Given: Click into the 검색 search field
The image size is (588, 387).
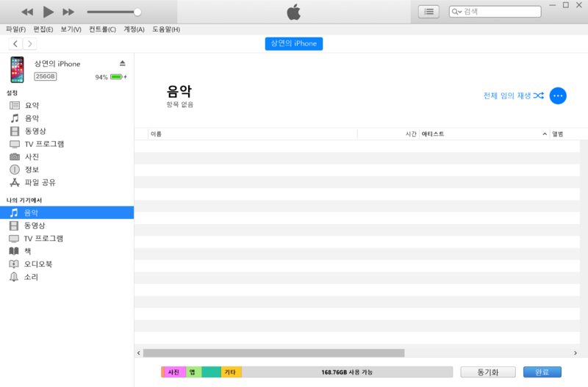Looking at the screenshot, I should (x=495, y=12).
